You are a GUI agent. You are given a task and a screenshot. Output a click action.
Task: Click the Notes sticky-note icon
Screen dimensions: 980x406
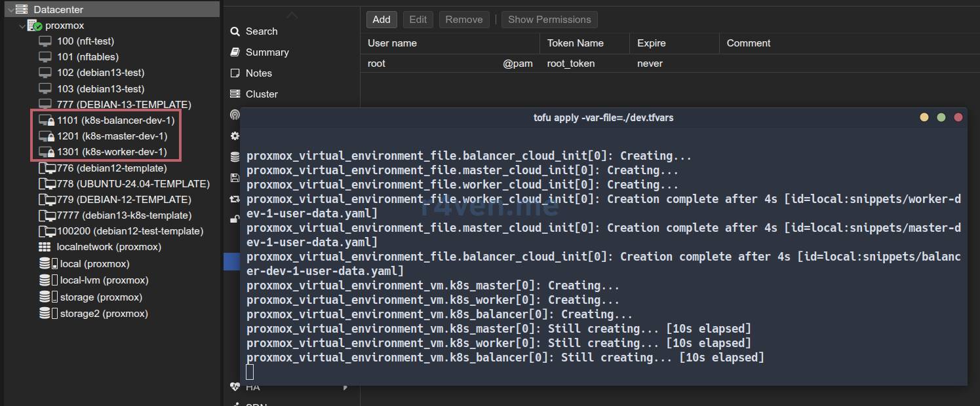pos(235,73)
